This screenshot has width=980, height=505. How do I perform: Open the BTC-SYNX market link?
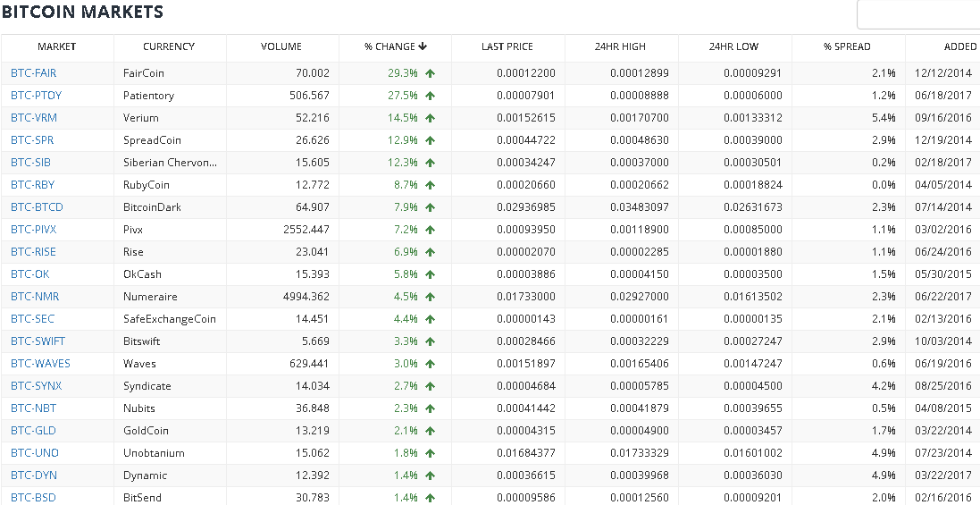pyautogui.click(x=37, y=385)
